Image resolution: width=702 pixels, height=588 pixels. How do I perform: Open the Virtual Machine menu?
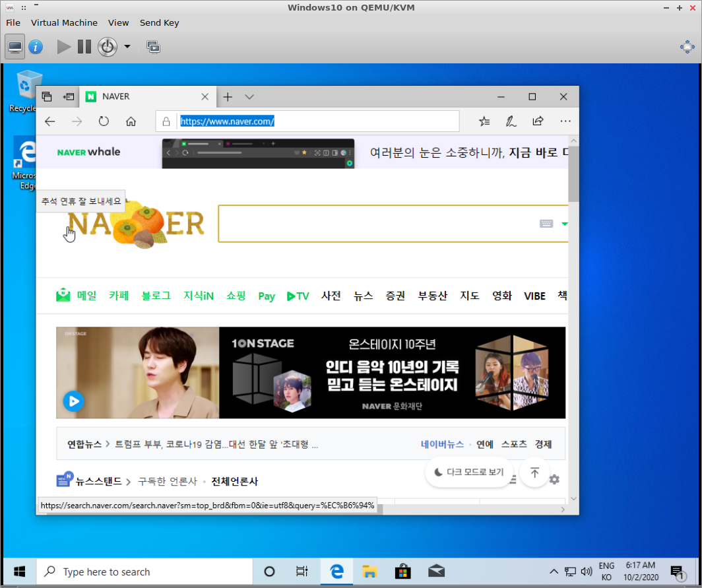(64, 23)
